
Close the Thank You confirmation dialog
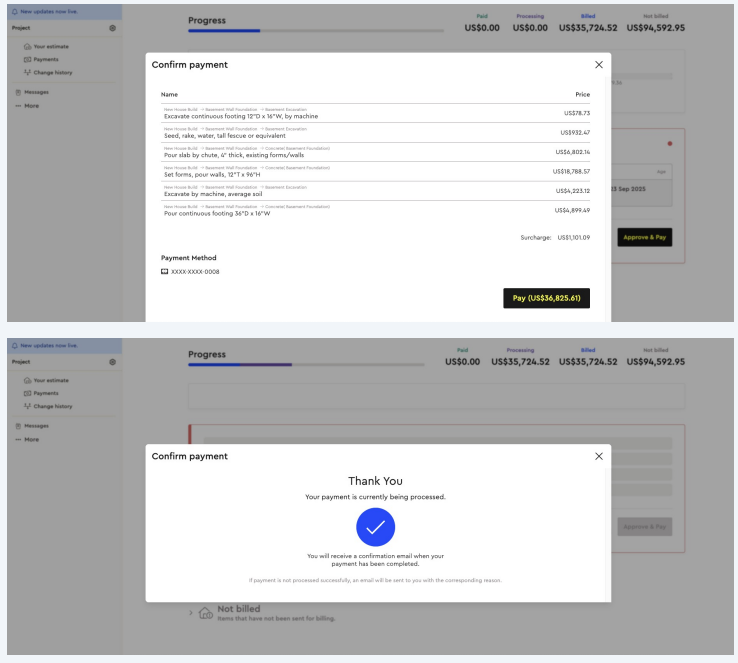tap(599, 456)
